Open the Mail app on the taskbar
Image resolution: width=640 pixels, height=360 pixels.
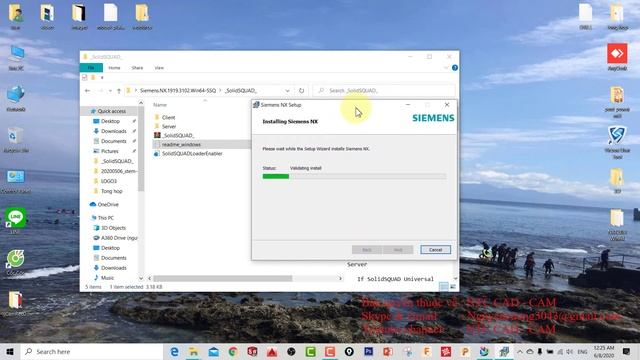click(213, 351)
